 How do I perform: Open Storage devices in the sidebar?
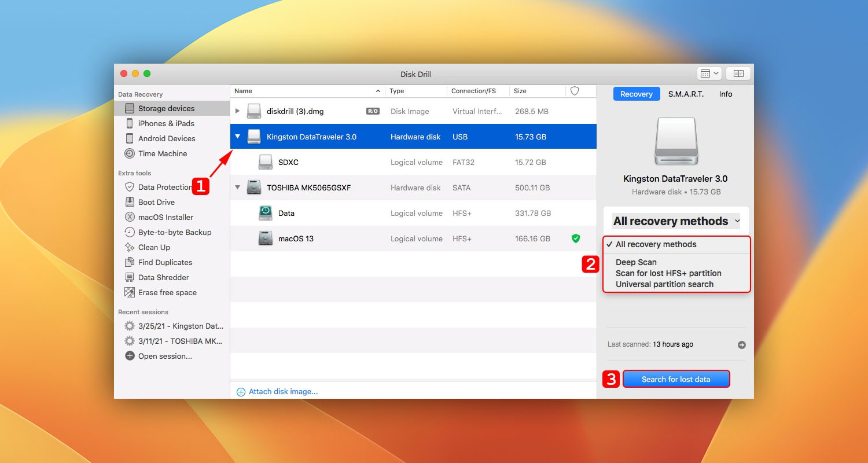point(172,108)
